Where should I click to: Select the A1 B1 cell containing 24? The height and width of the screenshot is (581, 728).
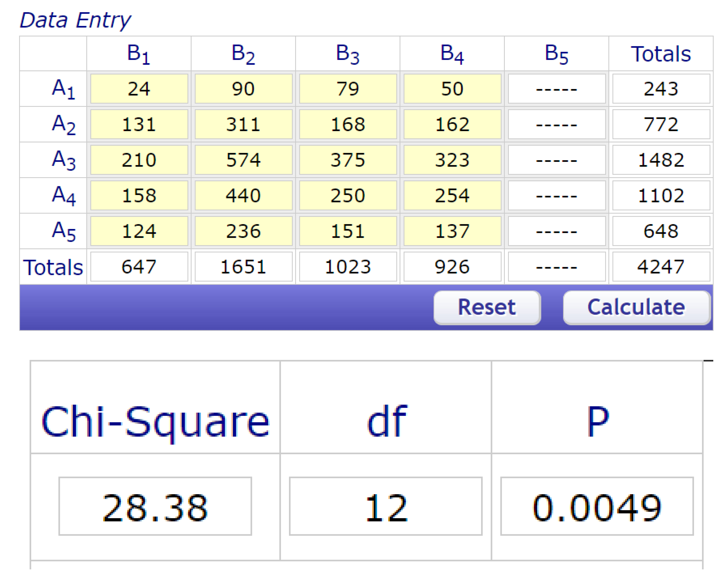click(x=139, y=89)
